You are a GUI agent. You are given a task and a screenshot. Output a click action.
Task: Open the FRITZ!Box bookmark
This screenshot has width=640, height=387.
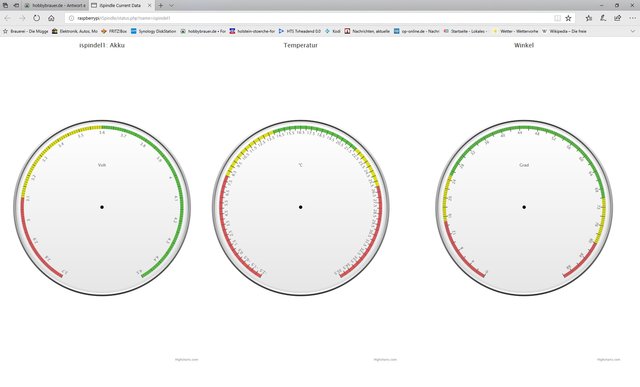click(x=114, y=31)
